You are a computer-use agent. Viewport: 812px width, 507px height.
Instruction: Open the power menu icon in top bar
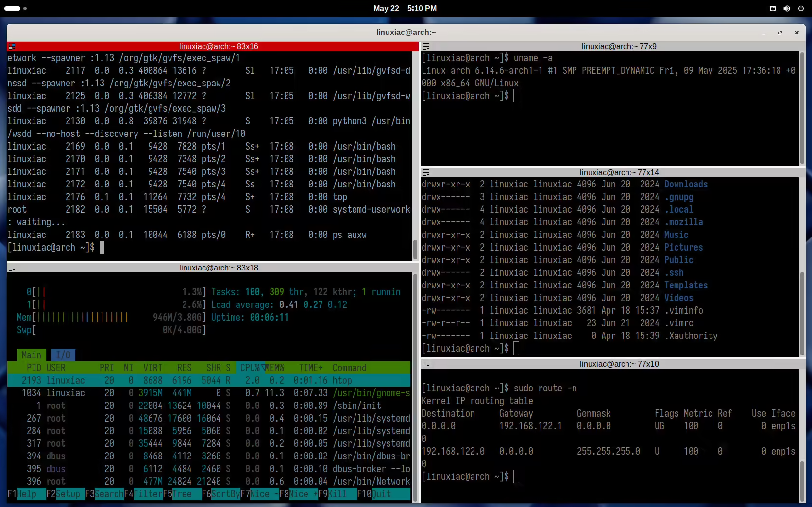click(x=801, y=8)
